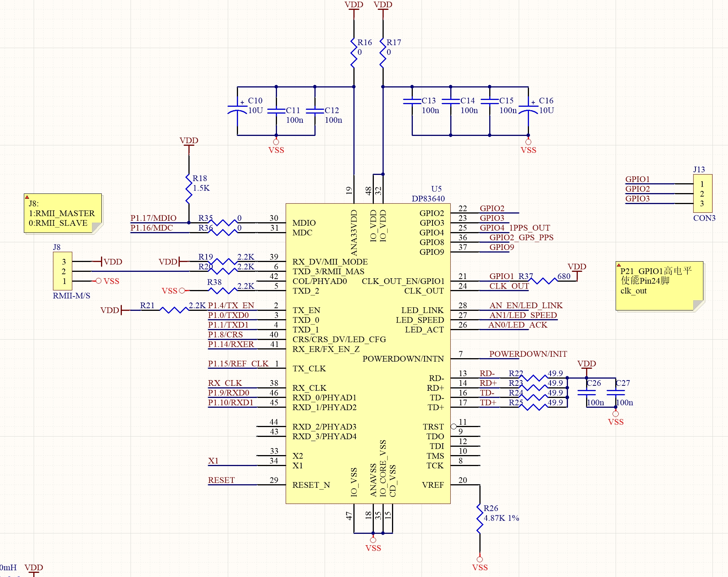
Task: Click GPIO1 net label at J13
Action: click(637, 179)
